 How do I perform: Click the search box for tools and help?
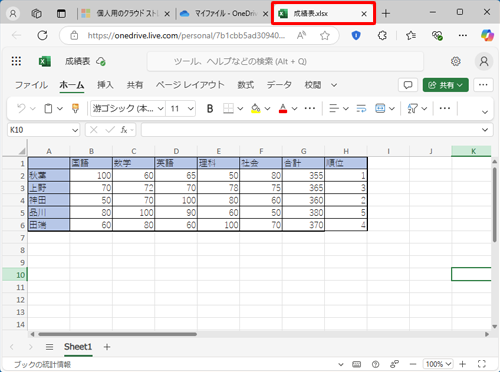(x=285, y=61)
